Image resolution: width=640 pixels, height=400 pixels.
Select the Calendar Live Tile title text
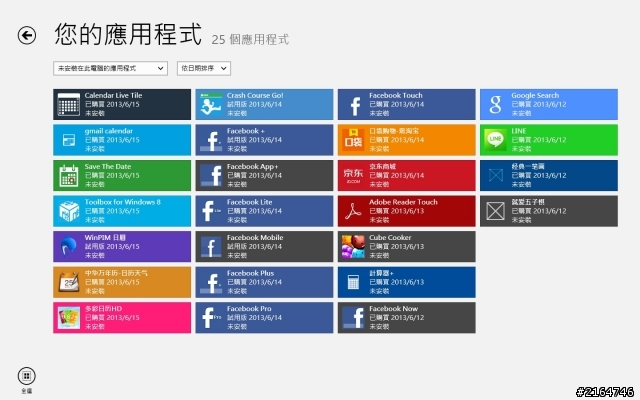tap(113, 96)
